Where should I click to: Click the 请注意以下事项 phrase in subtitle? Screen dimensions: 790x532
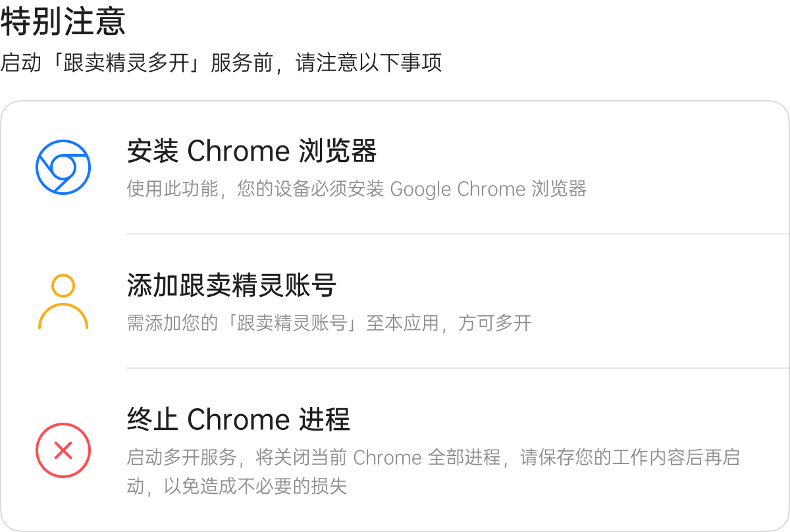(369, 63)
